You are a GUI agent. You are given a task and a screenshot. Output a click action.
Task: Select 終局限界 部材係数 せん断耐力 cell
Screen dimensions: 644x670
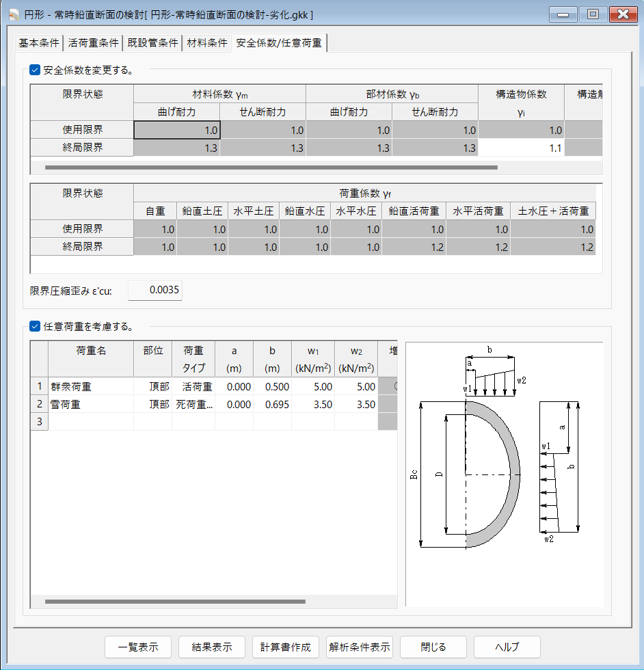tap(435, 148)
